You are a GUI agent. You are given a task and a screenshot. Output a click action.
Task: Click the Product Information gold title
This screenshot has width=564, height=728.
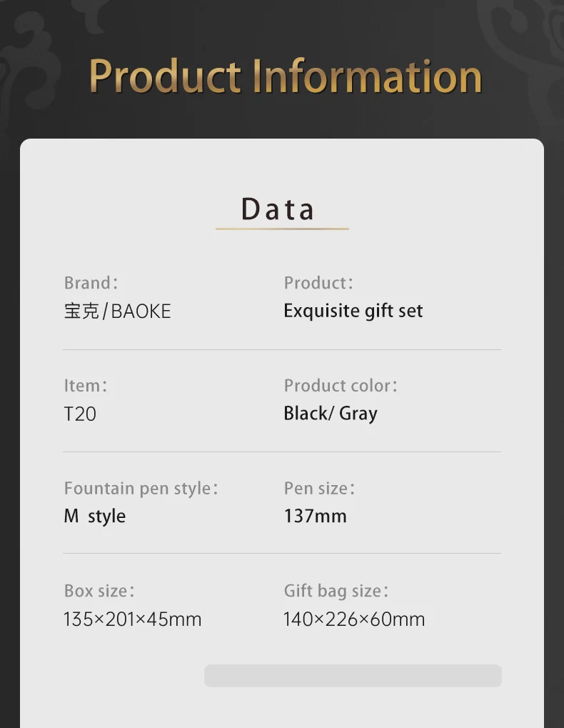point(286,76)
